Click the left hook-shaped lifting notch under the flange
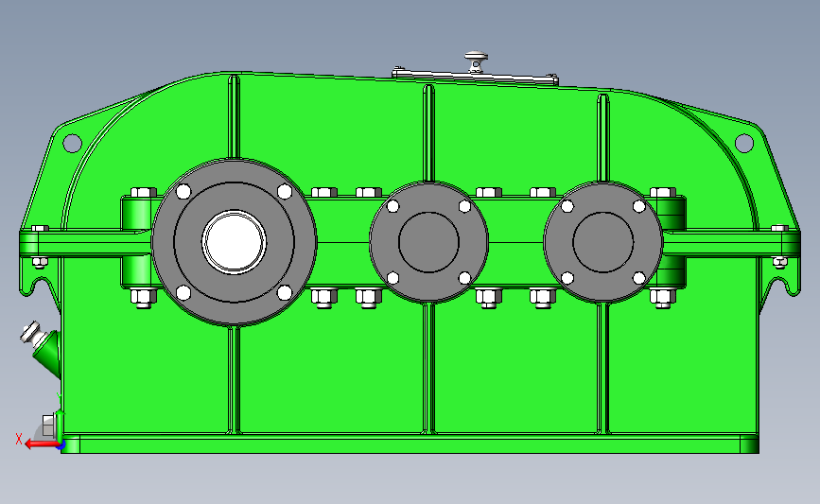820x504 pixels. click(x=41, y=285)
